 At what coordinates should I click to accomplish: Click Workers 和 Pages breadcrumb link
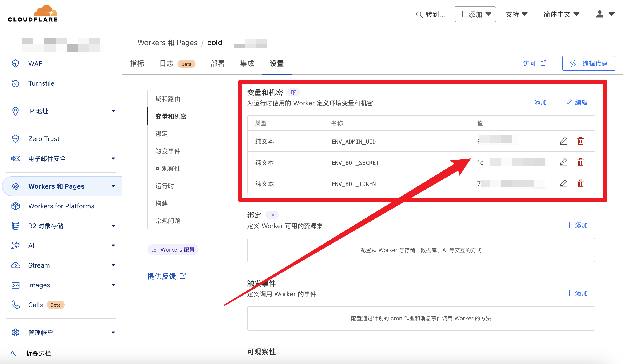(167, 43)
